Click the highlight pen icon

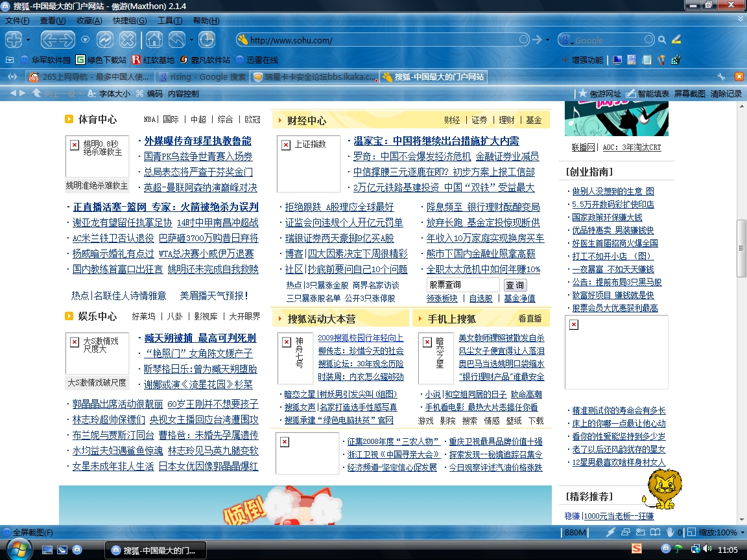coord(676,40)
